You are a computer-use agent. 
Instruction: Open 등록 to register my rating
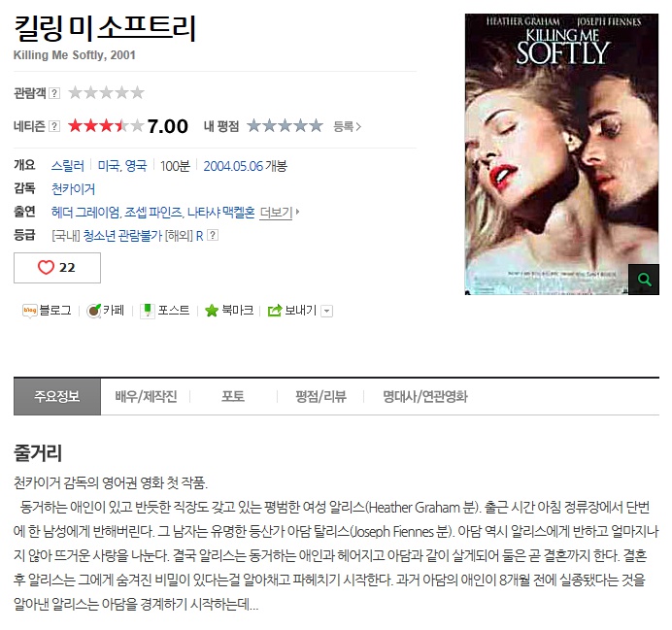(348, 126)
